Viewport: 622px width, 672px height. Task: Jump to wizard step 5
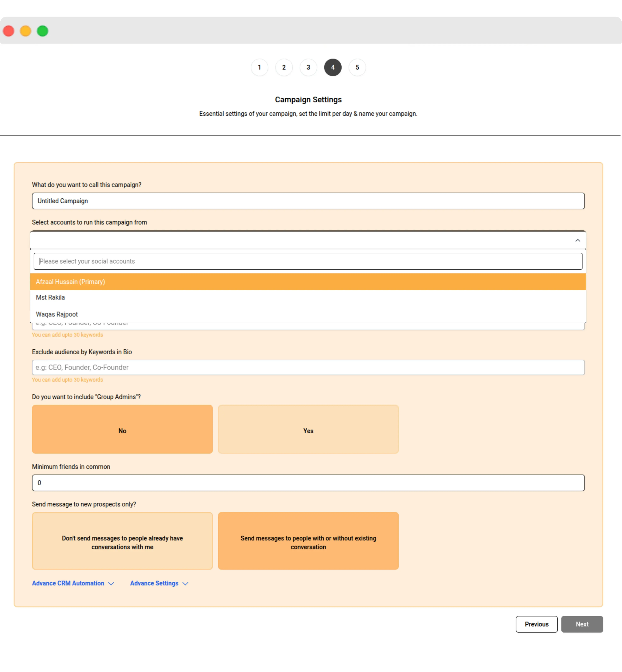[x=357, y=67]
